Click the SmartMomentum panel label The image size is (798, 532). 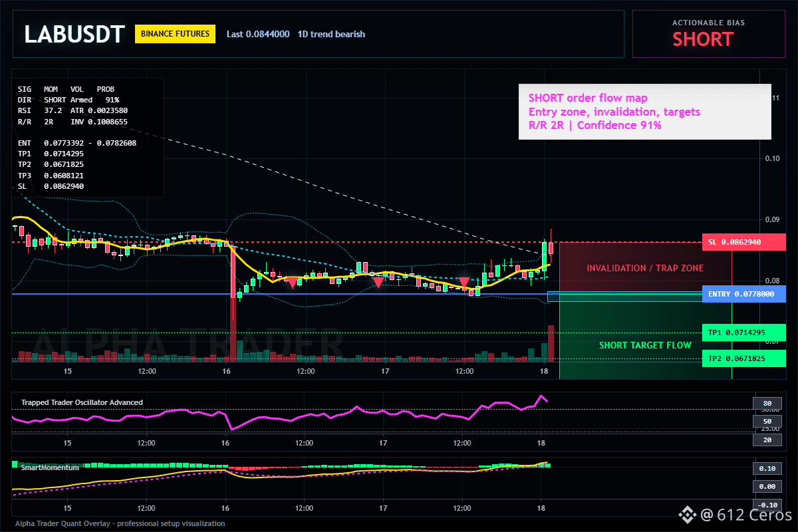[50, 467]
